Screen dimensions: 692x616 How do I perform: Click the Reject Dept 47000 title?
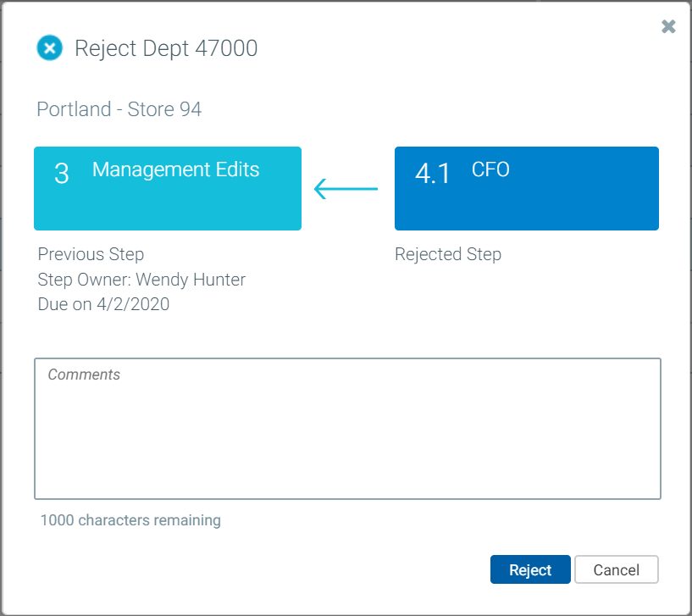point(166,48)
